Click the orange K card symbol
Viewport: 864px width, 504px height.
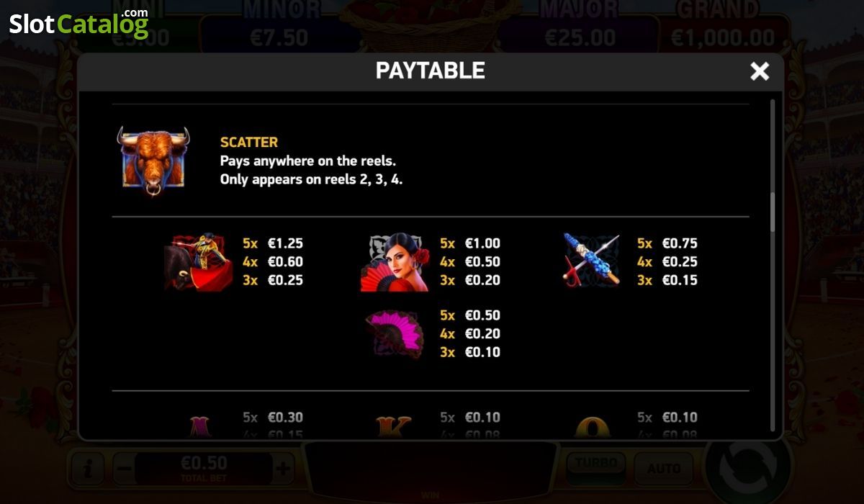click(x=394, y=426)
